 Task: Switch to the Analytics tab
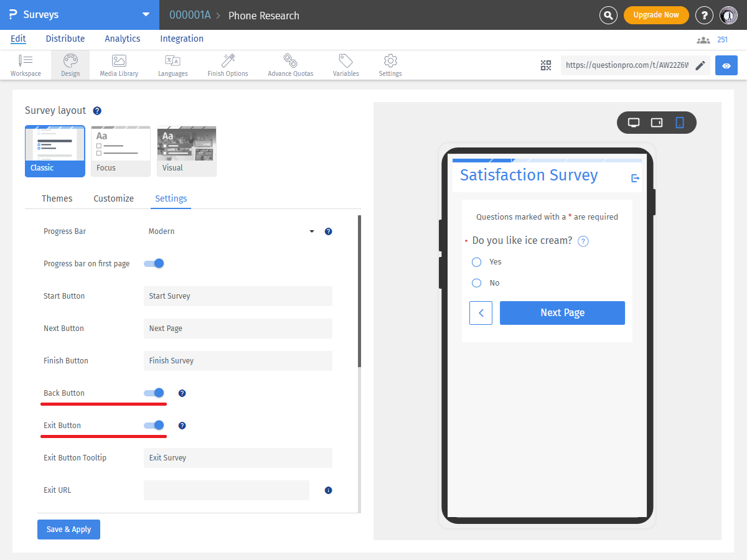point(122,39)
